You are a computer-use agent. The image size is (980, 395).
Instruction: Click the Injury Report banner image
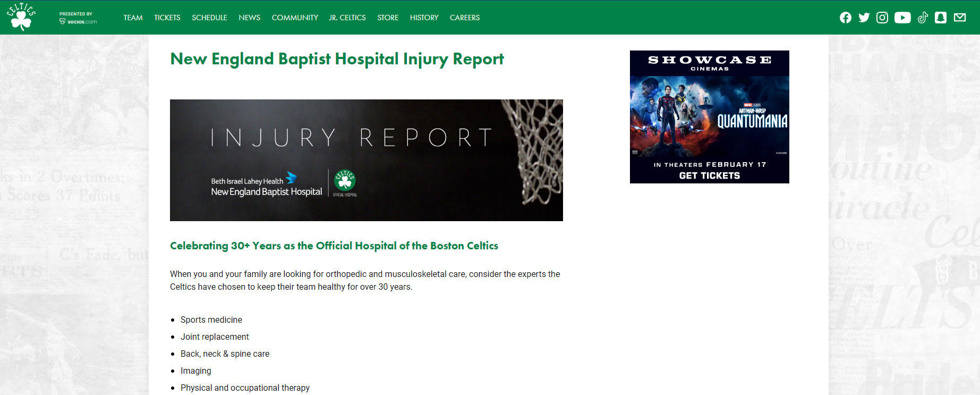click(366, 160)
